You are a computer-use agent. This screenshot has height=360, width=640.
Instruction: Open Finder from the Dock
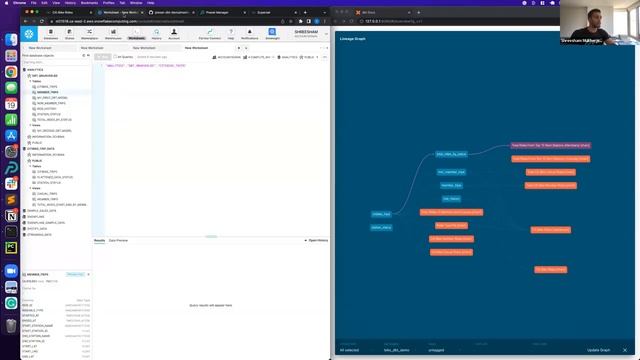pos(11,40)
